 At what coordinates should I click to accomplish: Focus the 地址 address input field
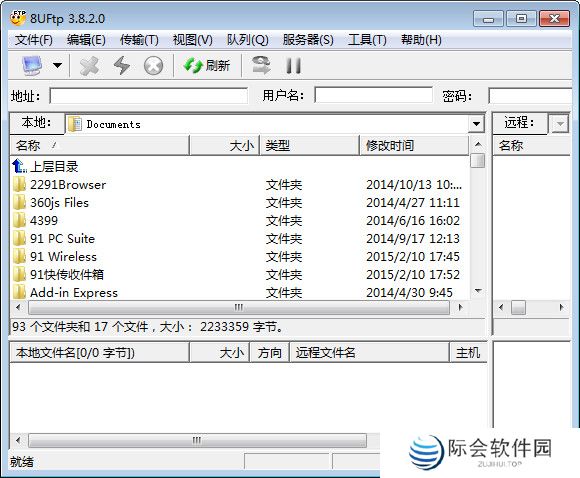pyautogui.click(x=149, y=96)
